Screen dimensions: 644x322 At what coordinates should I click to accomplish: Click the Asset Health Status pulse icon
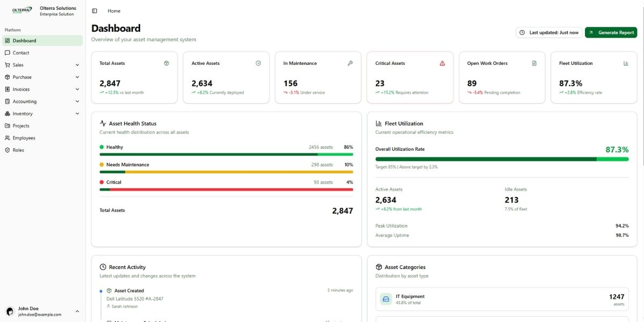click(103, 123)
